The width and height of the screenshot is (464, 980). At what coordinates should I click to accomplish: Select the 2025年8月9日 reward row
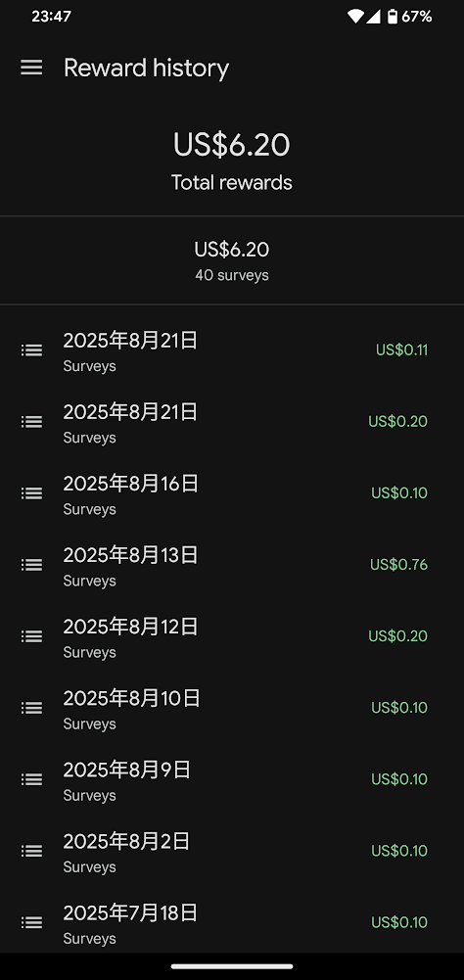coord(232,779)
